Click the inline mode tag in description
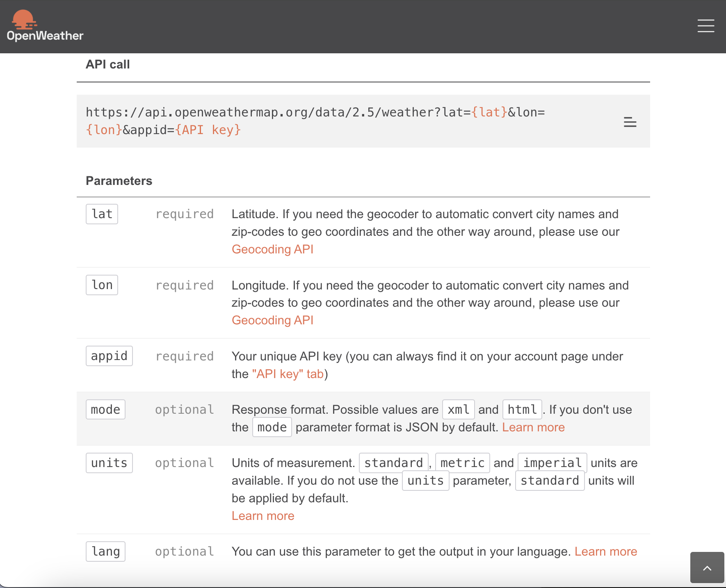The height and width of the screenshot is (588, 726). [272, 427]
